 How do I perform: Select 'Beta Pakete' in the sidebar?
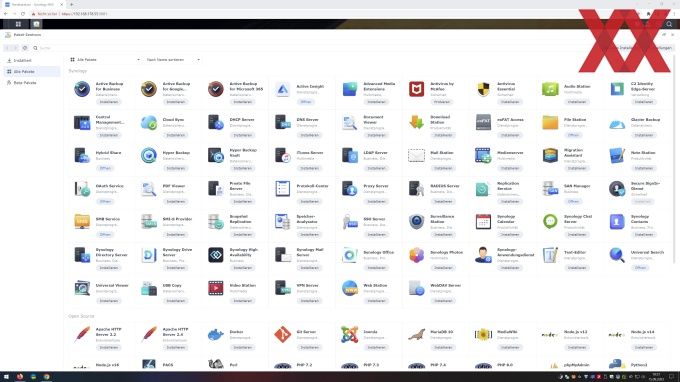click(x=32, y=82)
